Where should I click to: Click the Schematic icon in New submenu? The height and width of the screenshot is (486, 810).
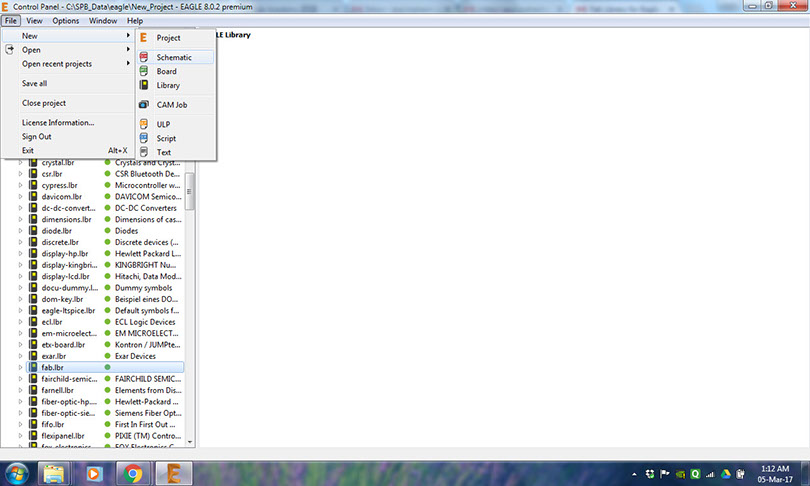pos(144,57)
